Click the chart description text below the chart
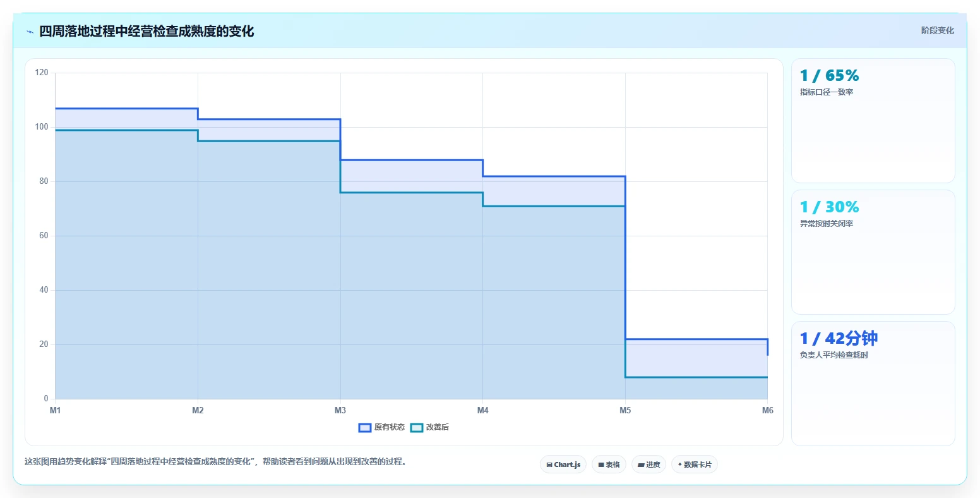The image size is (980, 498). pyautogui.click(x=217, y=462)
